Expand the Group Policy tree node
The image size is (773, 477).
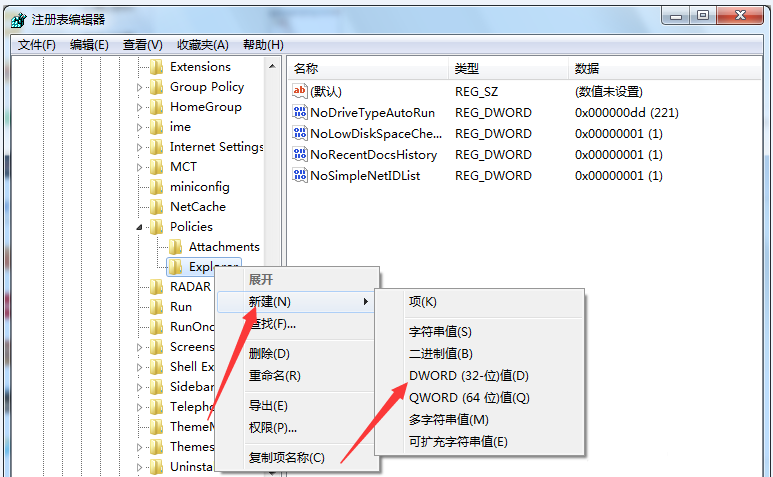pos(139,87)
